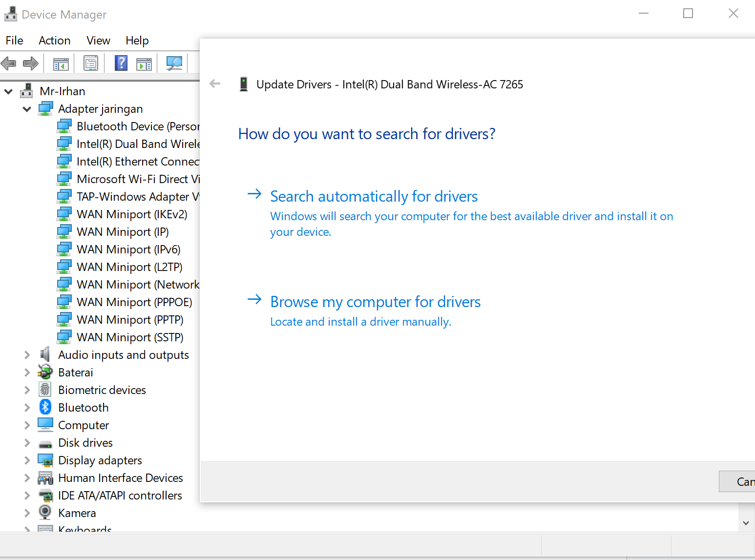
Task: Select WAN Miniport (IP)
Action: pyautogui.click(x=123, y=232)
